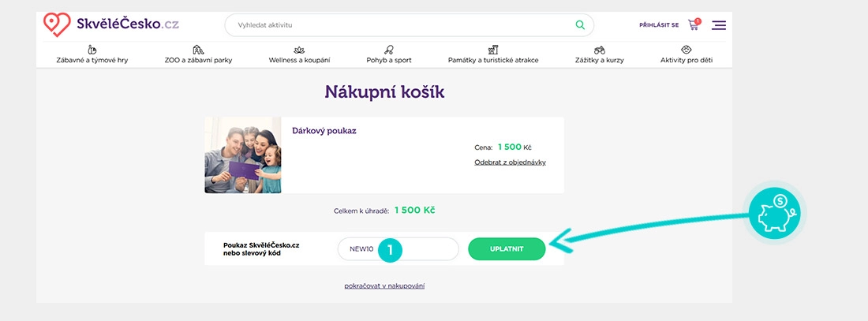
Task: Click the Dárkový poukaz product title
Action: pos(324,131)
